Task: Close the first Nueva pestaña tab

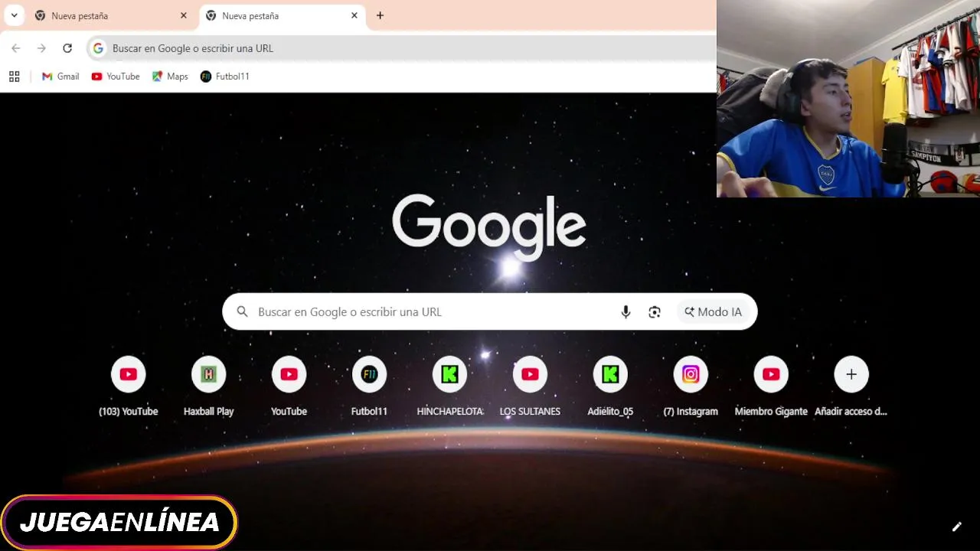Action: tap(183, 15)
